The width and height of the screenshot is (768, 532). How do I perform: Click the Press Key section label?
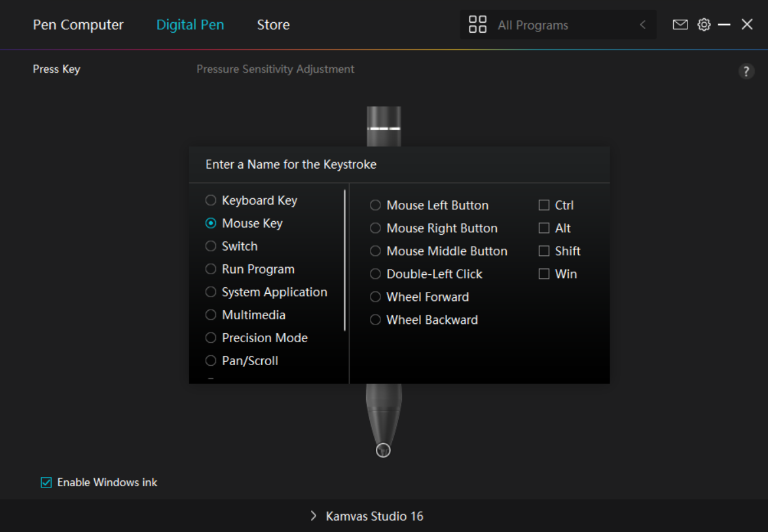point(56,69)
